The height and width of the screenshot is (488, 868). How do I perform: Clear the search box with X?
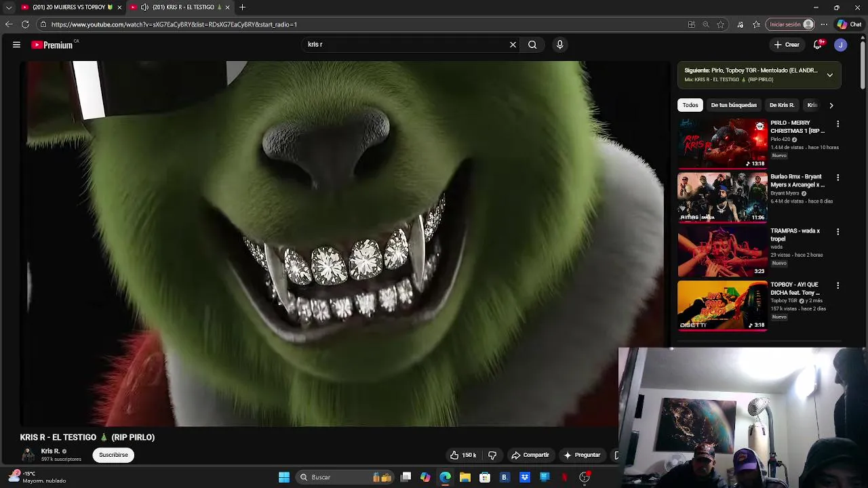(x=513, y=45)
